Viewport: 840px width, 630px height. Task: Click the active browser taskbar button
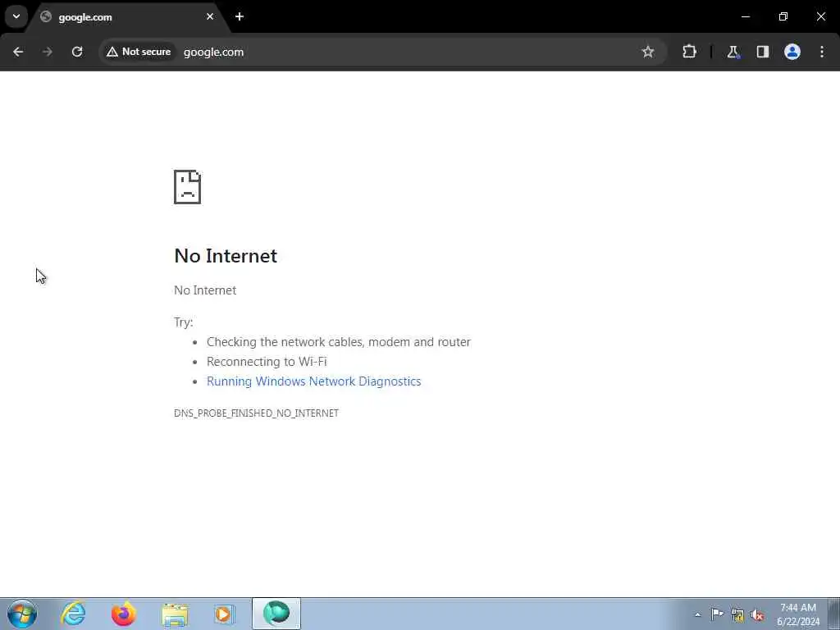click(x=276, y=614)
